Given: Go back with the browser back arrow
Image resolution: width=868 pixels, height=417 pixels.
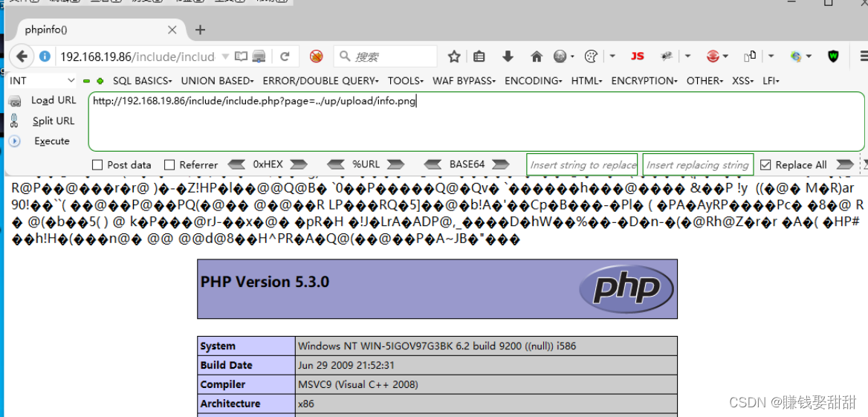Looking at the screenshot, I should click(22, 56).
